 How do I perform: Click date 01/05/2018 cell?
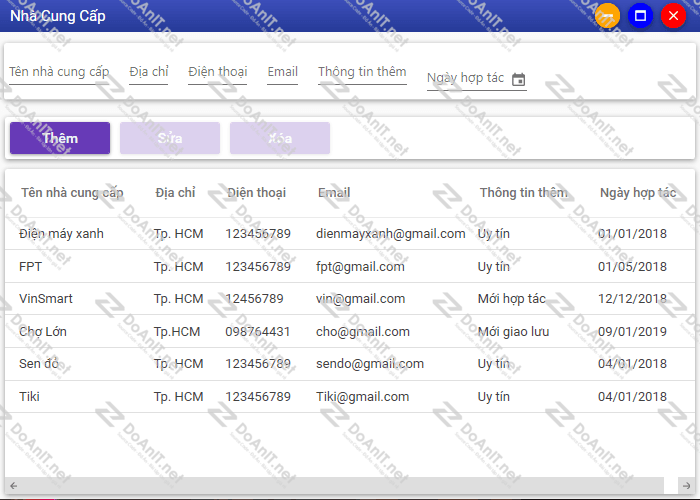633,267
